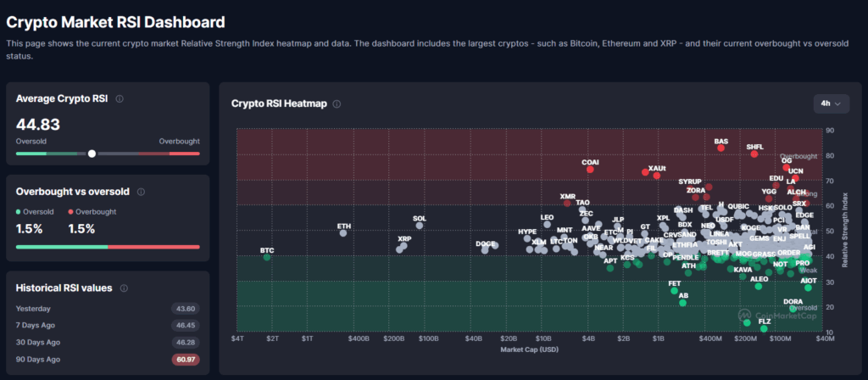Select the SOL data point on heatmap
This screenshot has height=380, width=868.
tap(419, 225)
